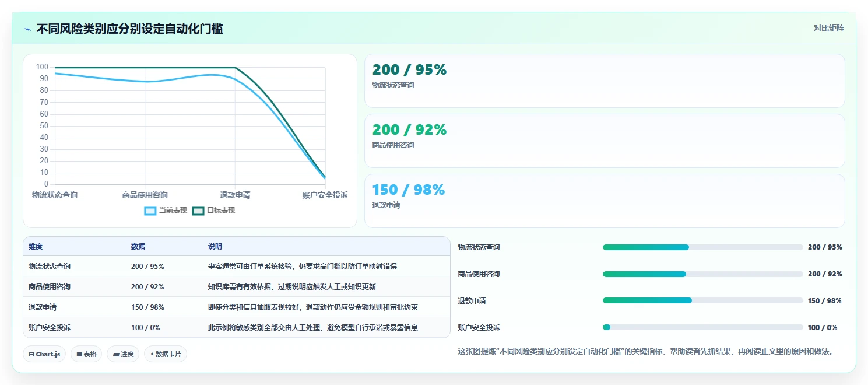Click the 商品使用咨询 label in the progress list
This screenshot has width=868, height=385.
(x=479, y=274)
